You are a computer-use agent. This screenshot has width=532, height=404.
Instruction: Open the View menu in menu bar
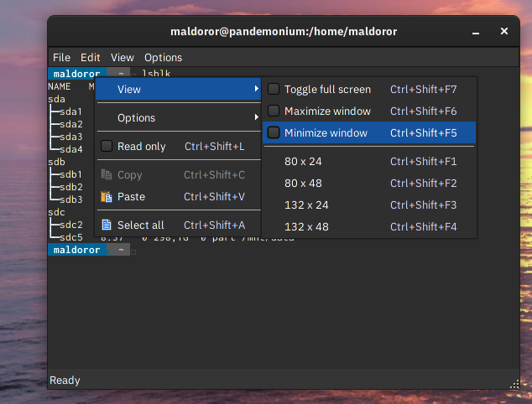(x=123, y=58)
